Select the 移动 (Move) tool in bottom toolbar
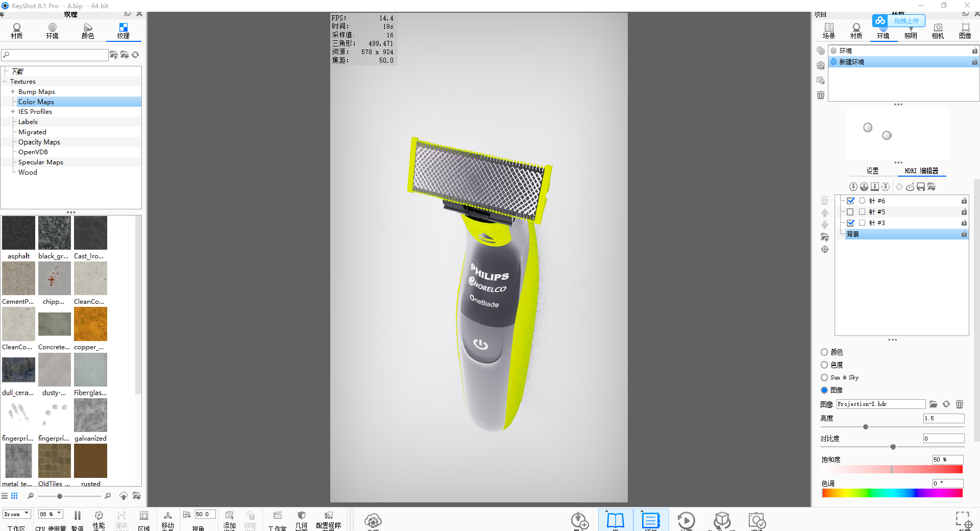 (168, 517)
